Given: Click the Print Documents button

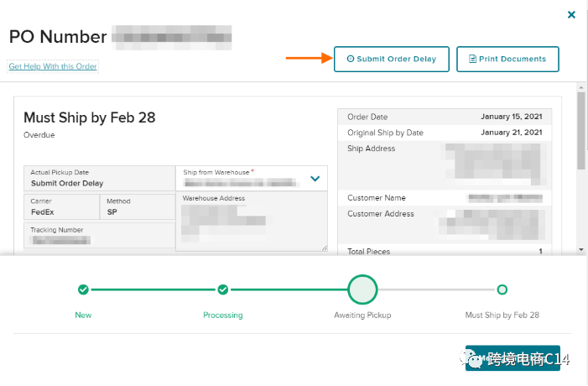Looking at the screenshot, I should pos(507,59).
